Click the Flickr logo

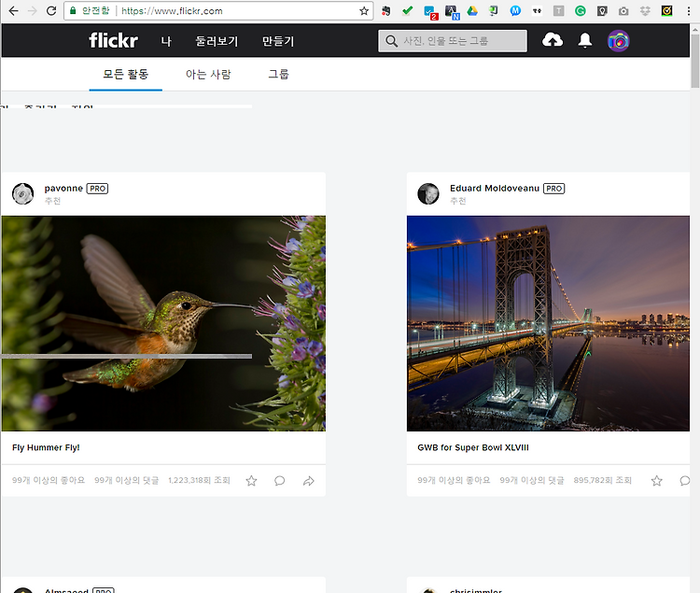tap(113, 40)
